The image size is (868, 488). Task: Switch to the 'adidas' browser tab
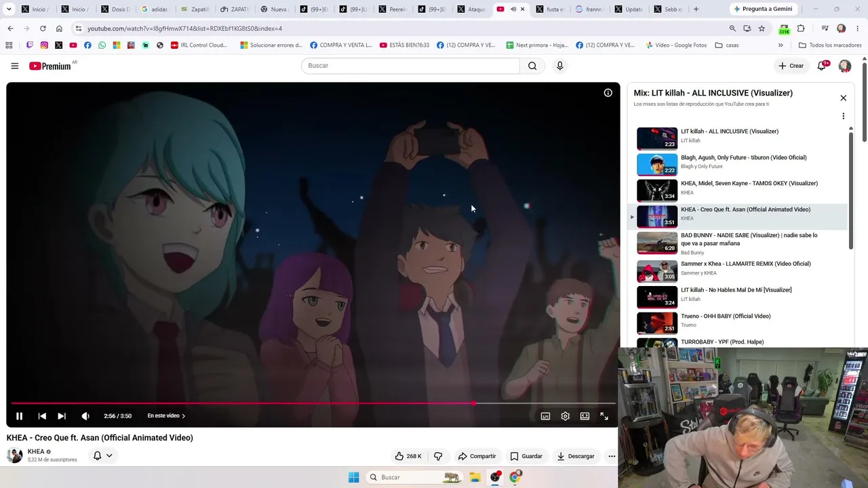pos(155,9)
